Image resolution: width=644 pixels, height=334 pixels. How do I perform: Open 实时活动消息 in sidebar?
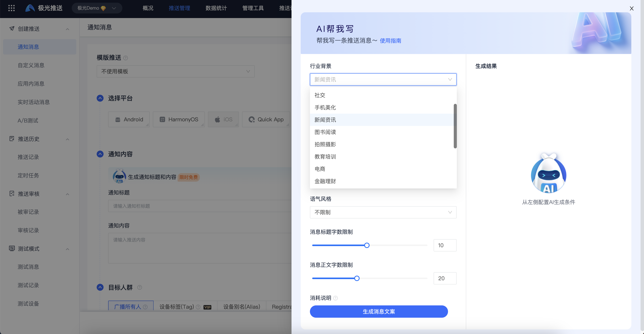34,102
